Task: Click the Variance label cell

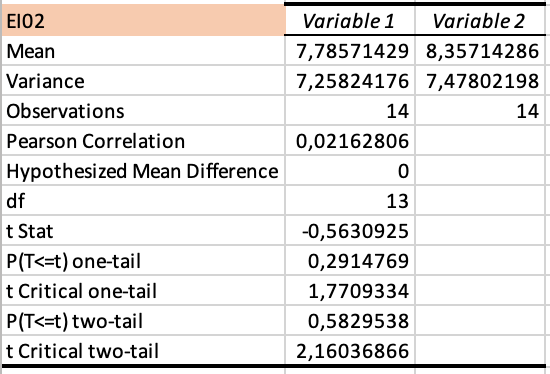Action: (x=143, y=81)
